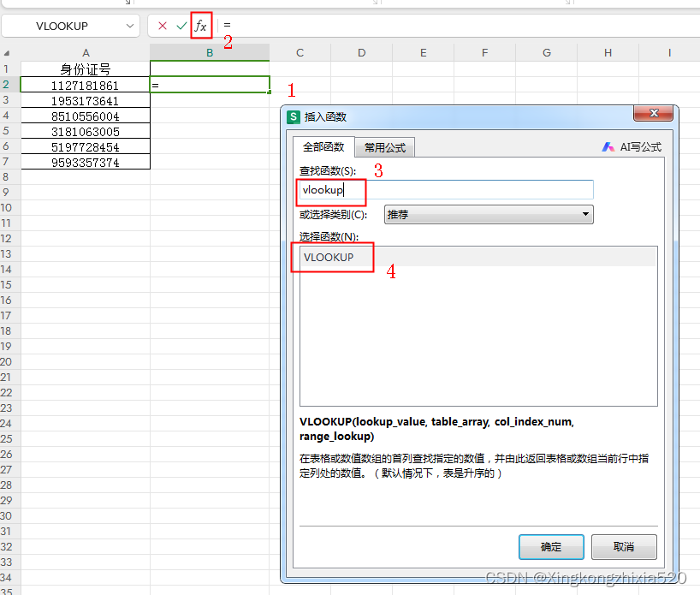The image size is (700, 595).
Task: Select column A header
Action: coord(86,53)
